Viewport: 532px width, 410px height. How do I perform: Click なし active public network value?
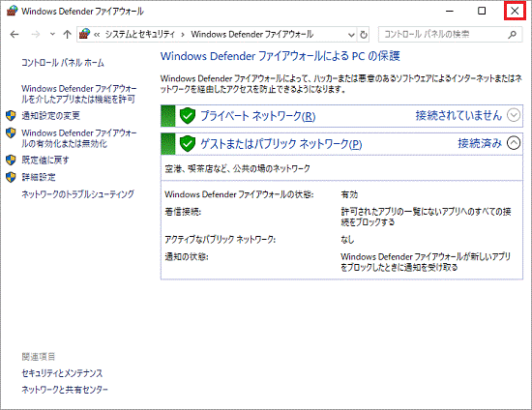(347, 240)
